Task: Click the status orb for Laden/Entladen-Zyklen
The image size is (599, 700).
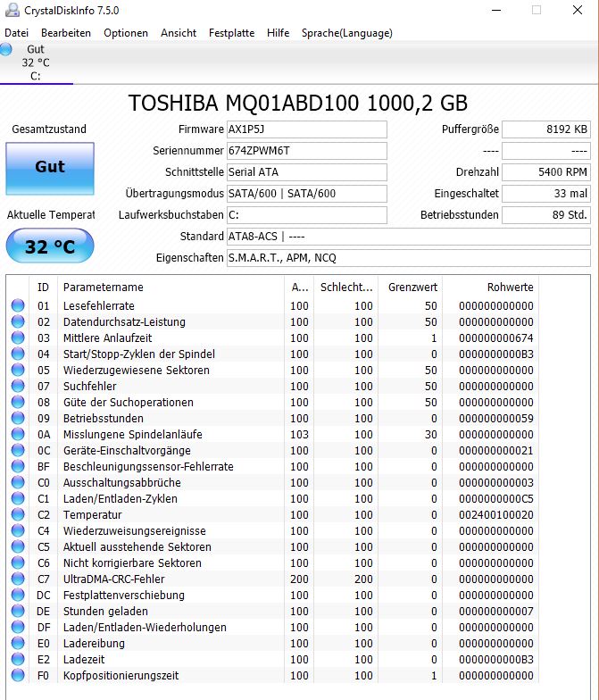Action: (18, 498)
